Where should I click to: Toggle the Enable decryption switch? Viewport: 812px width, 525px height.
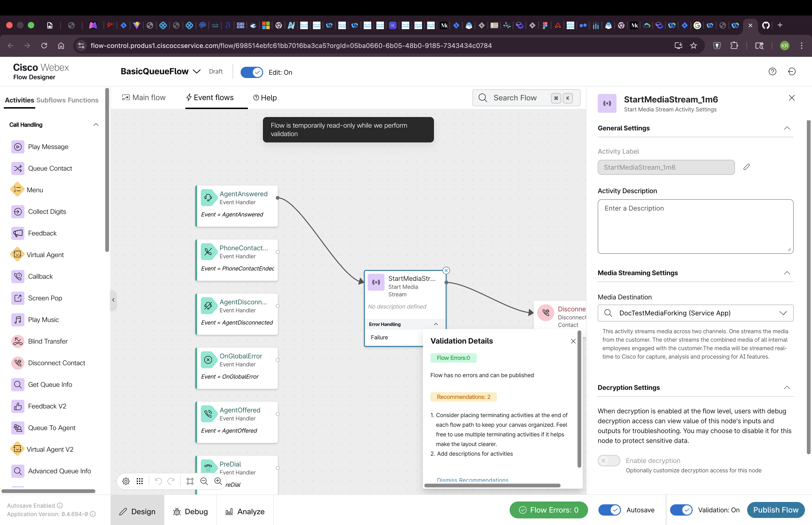pos(609,461)
